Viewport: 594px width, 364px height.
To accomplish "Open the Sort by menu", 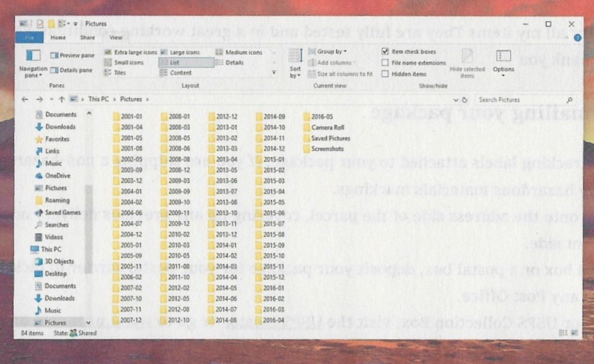I will coord(295,64).
